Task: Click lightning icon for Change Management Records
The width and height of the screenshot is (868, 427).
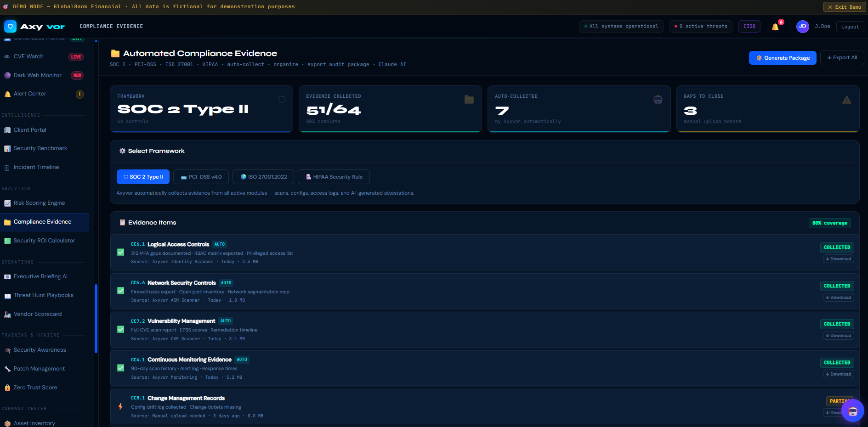Action: [x=120, y=406]
